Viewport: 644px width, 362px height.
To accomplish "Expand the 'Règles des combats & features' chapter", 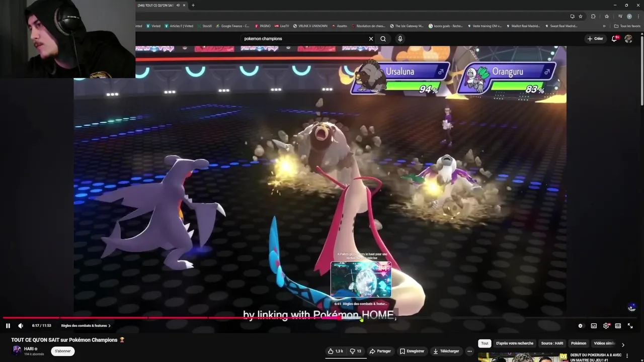I will pyautogui.click(x=86, y=326).
